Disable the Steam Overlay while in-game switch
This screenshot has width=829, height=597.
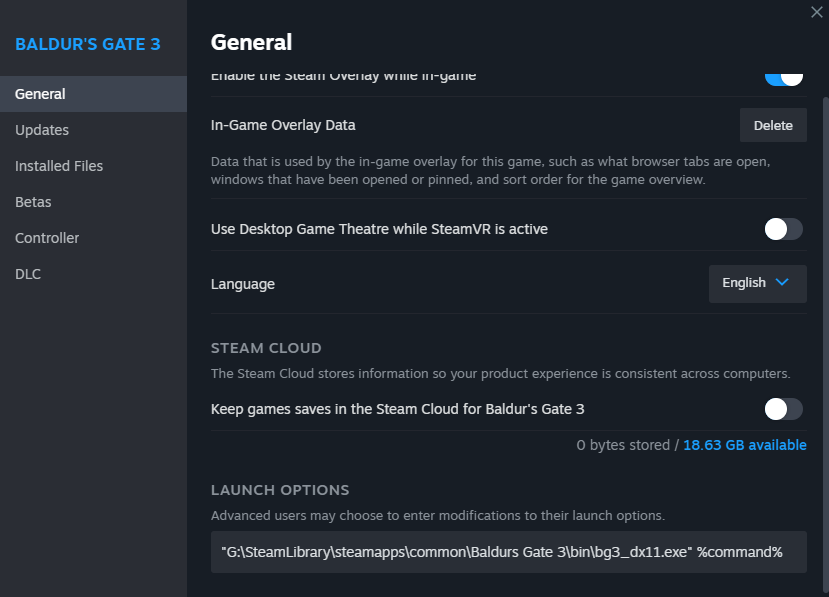click(784, 77)
